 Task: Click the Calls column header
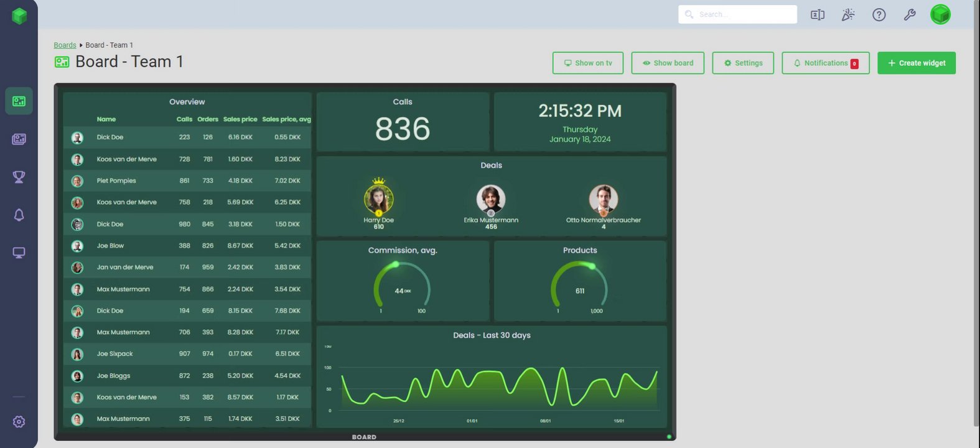[x=184, y=119]
